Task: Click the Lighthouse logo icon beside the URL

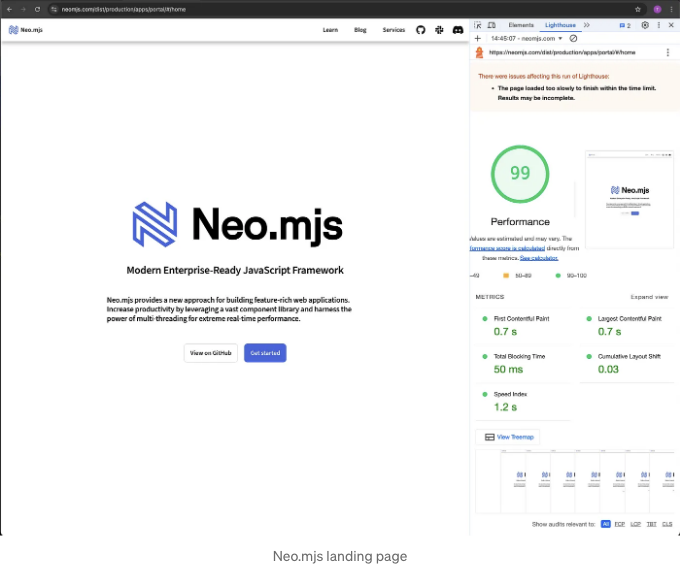Action: coord(479,52)
